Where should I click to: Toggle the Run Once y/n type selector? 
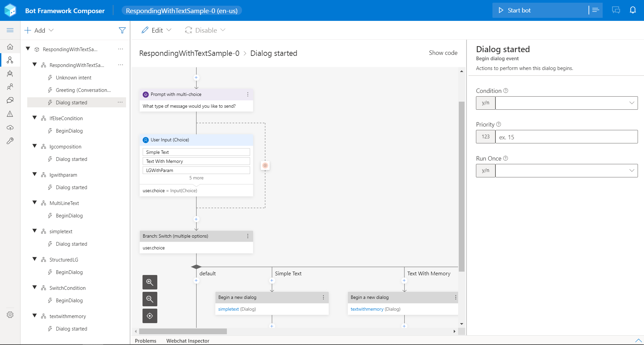(x=486, y=171)
